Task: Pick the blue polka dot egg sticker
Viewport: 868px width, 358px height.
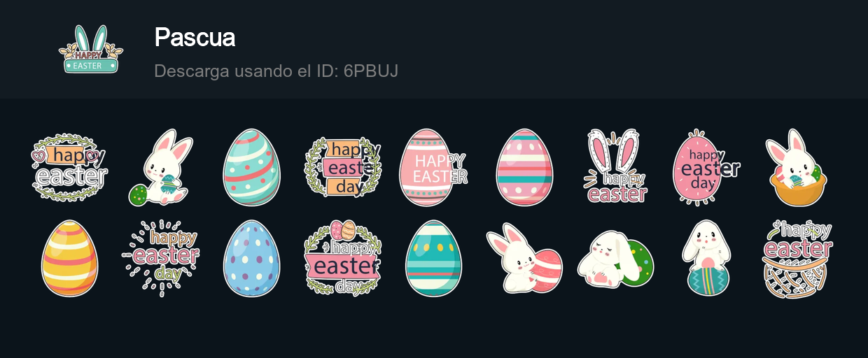Action: point(252,259)
